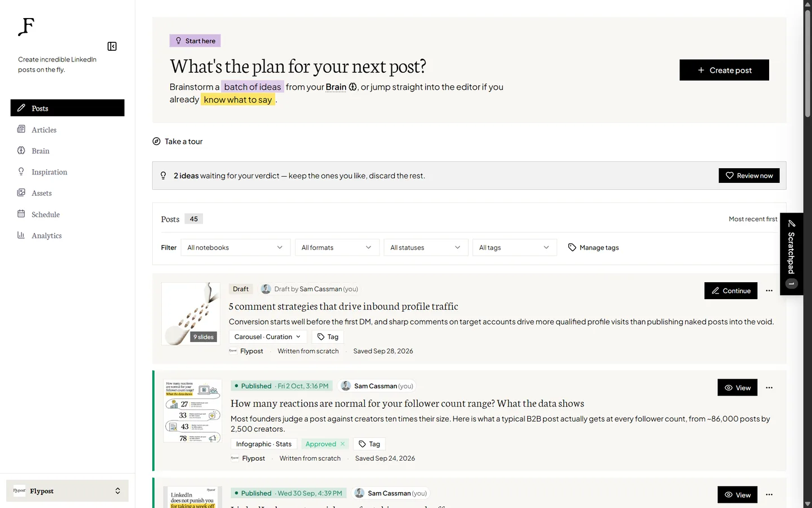812x508 pixels.
Task: Click Review now for waiting ideas
Action: coord(749,176)
